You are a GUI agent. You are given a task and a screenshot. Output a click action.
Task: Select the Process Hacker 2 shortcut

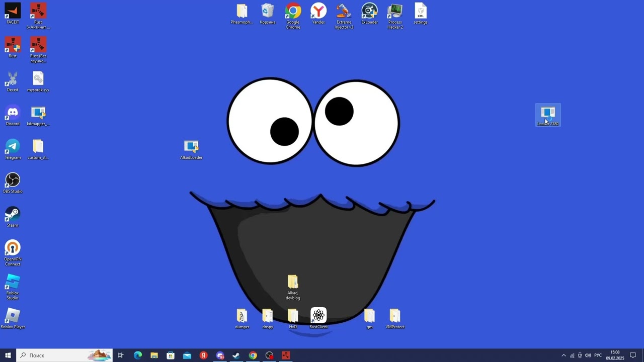click(x=395, y=16)
